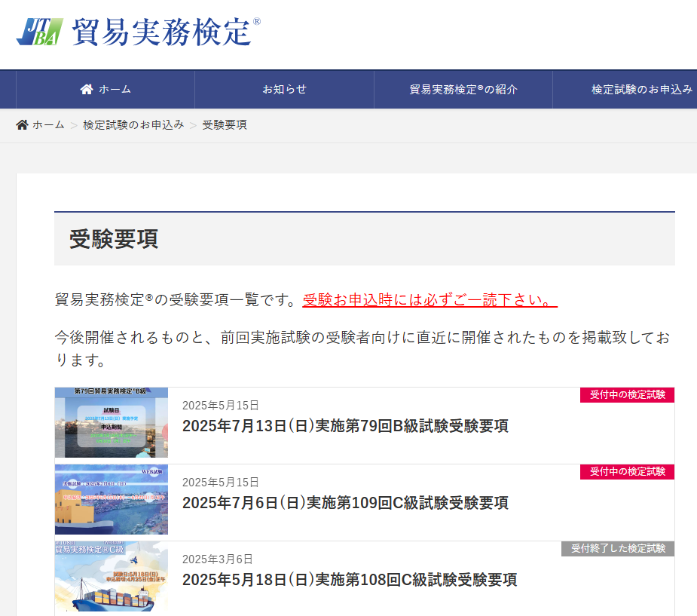Click the 第109回 C級 exam thumbnail
Screen dimensions: 697x616
[x=112, y=500]
